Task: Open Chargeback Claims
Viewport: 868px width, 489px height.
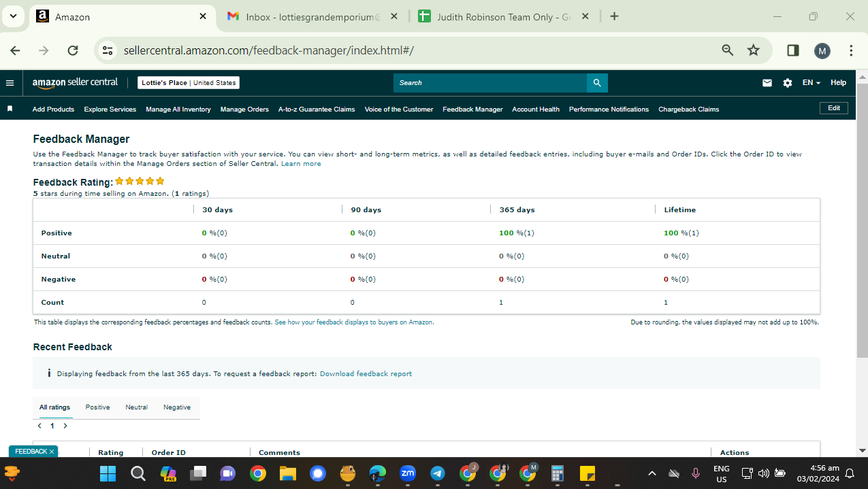Action: coord(689,109)
